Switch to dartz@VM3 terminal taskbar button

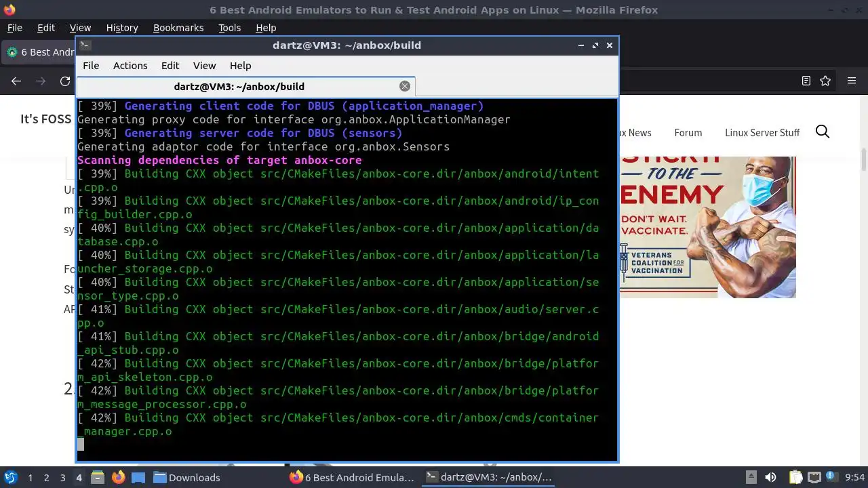tap(488, 477)
